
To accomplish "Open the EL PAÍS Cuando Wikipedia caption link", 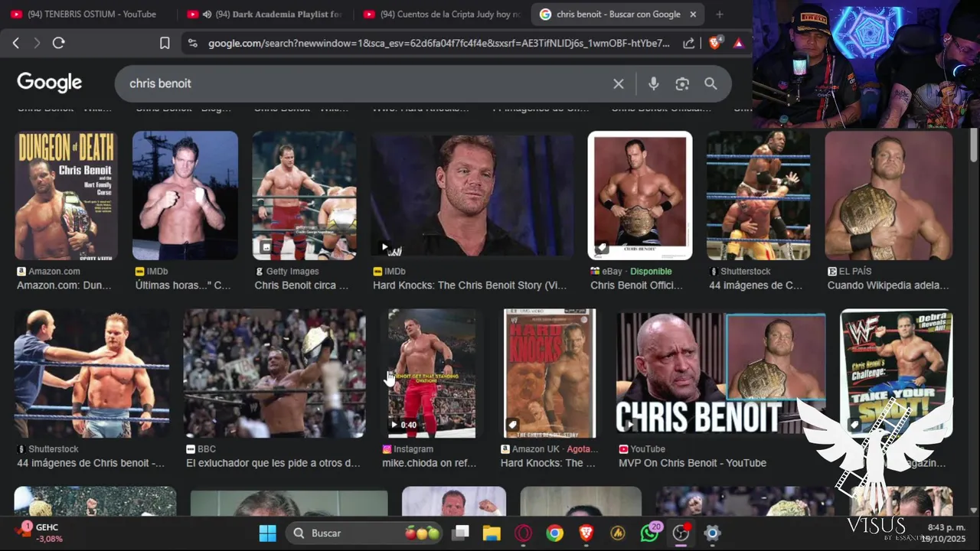I will (888, 285).
